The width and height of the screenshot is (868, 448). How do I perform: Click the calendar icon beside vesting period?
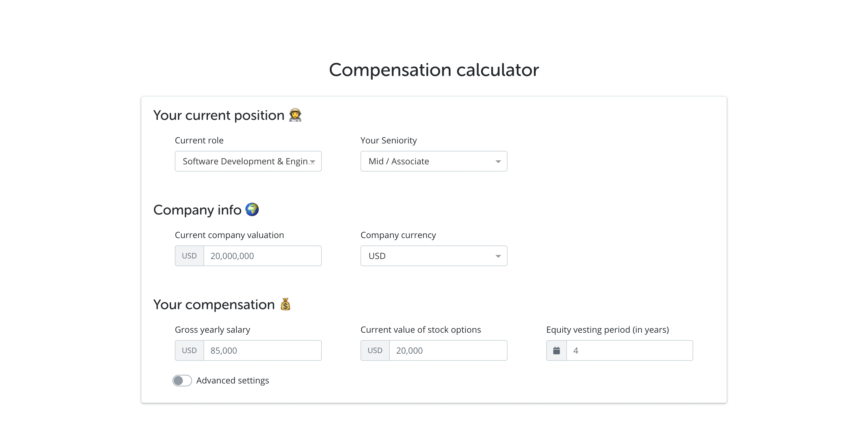(556, 350)
